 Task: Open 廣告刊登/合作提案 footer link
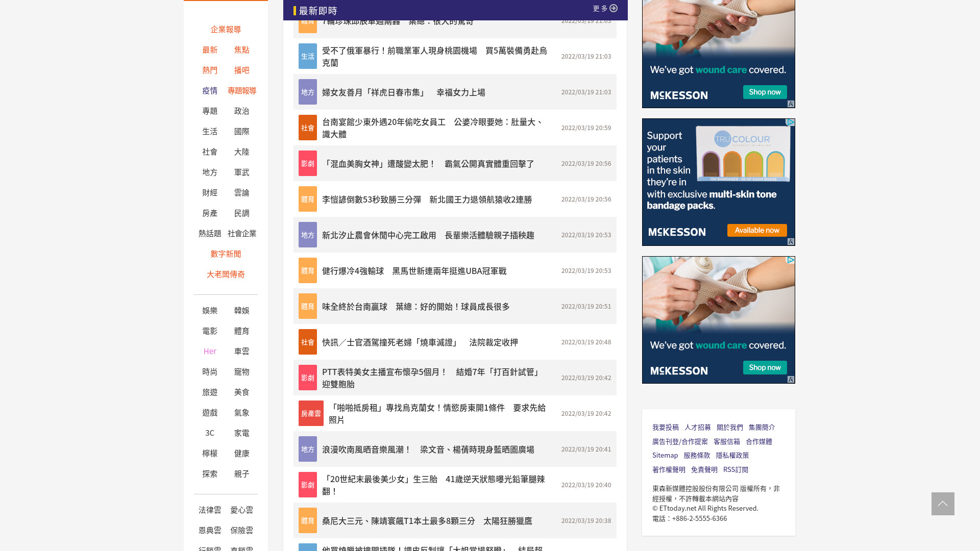[680, 441]
